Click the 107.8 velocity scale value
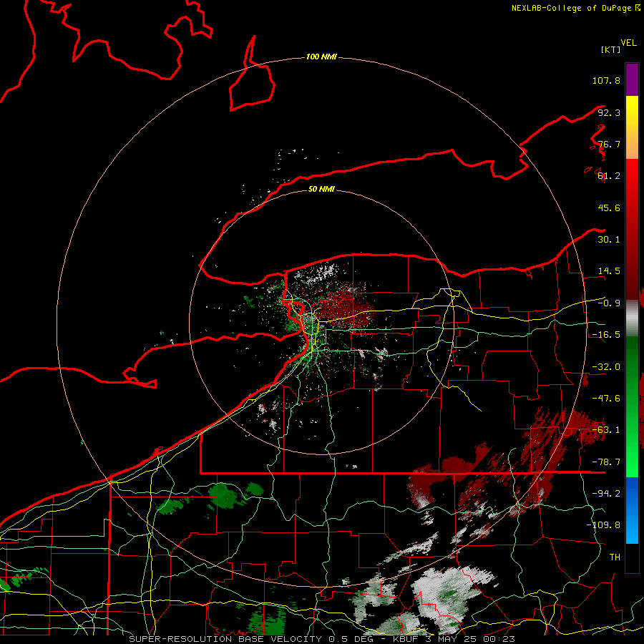This screenshot has width=644, height=644. (606, 80)
